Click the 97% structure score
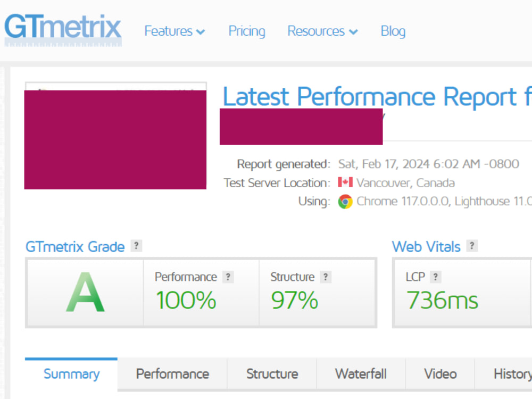This screenshot has width=532, height=399. click(295, 300)
